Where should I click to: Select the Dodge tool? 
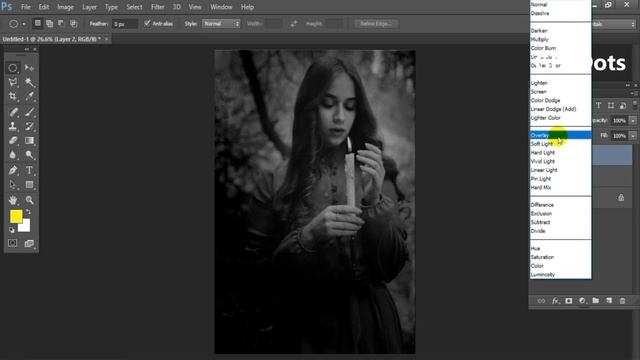click(x=29, y=155)
